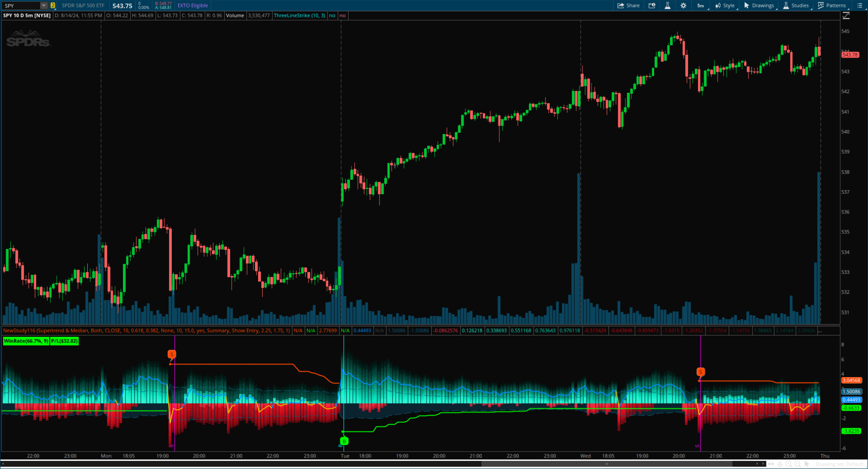
Task: Click the green B buy signal bubble
Action: (344, 441)
